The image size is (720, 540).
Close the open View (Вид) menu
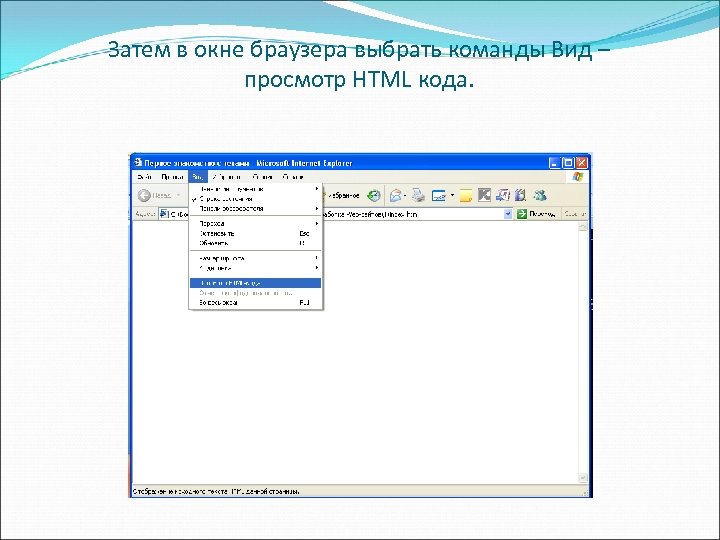[198, 177]
